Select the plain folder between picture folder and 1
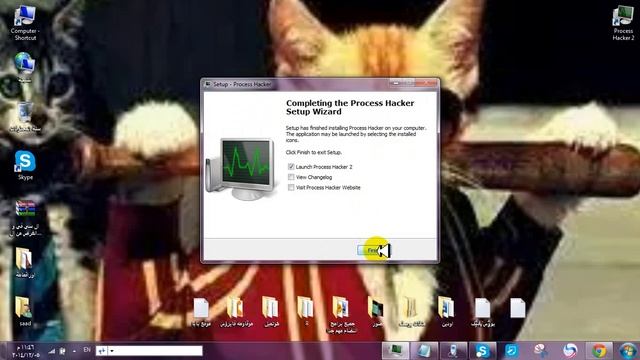The width and height of the screenshot is (640, 360). (x=271, y=312)
